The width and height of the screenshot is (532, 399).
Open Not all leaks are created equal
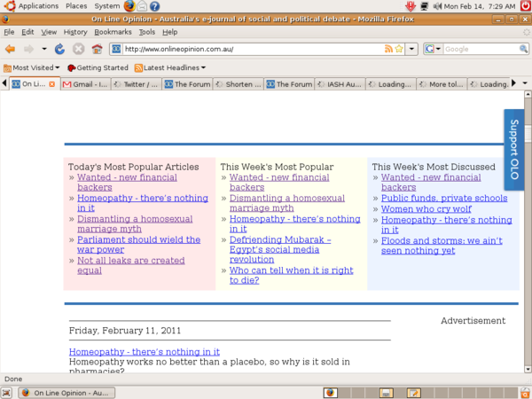tap(131, 265)
